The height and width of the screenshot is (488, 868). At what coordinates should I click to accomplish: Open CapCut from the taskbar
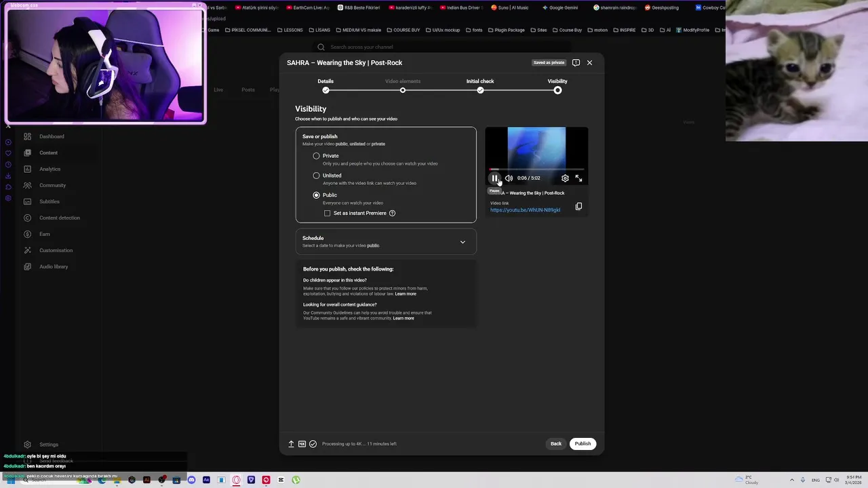[x=281, y=480]
